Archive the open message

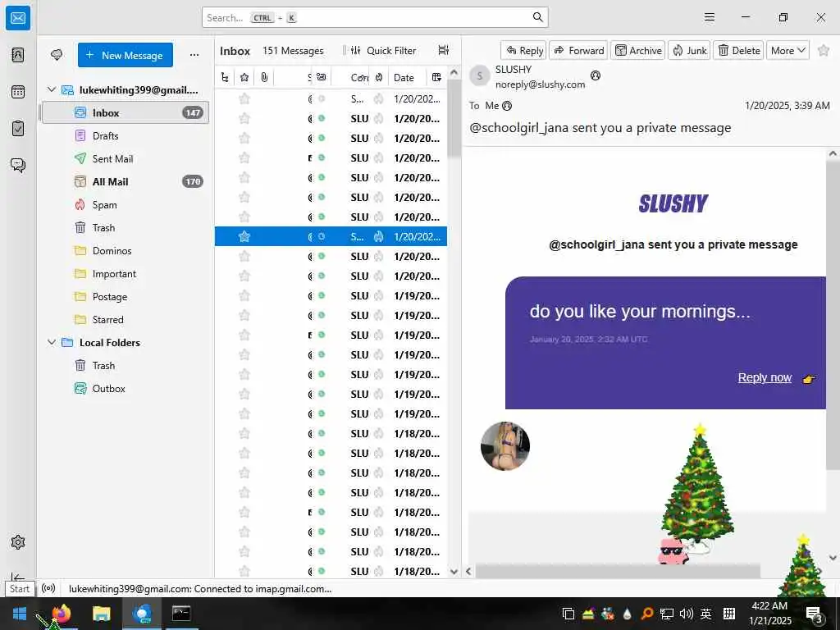pos(638,50)
